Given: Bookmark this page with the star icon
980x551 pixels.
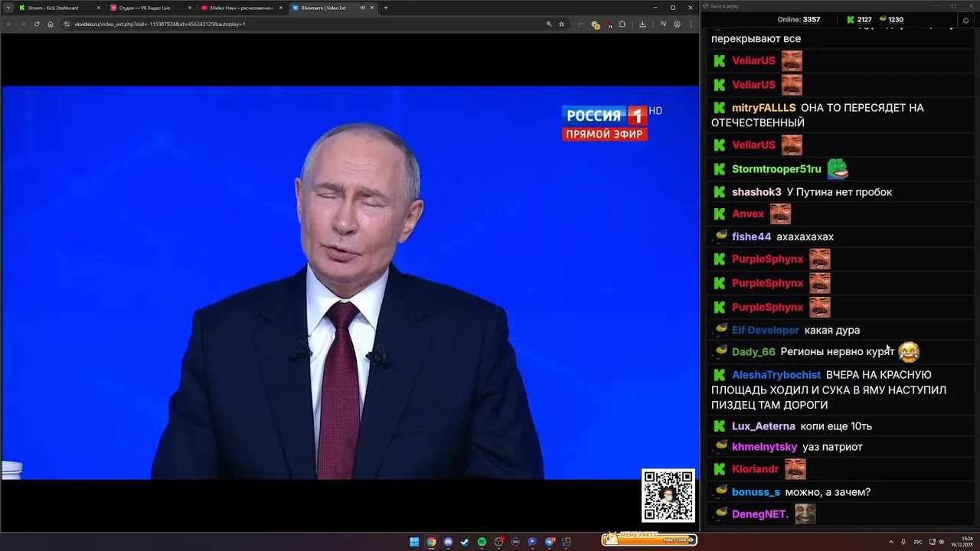Looking at the screenshot, I should pos(561,24).
